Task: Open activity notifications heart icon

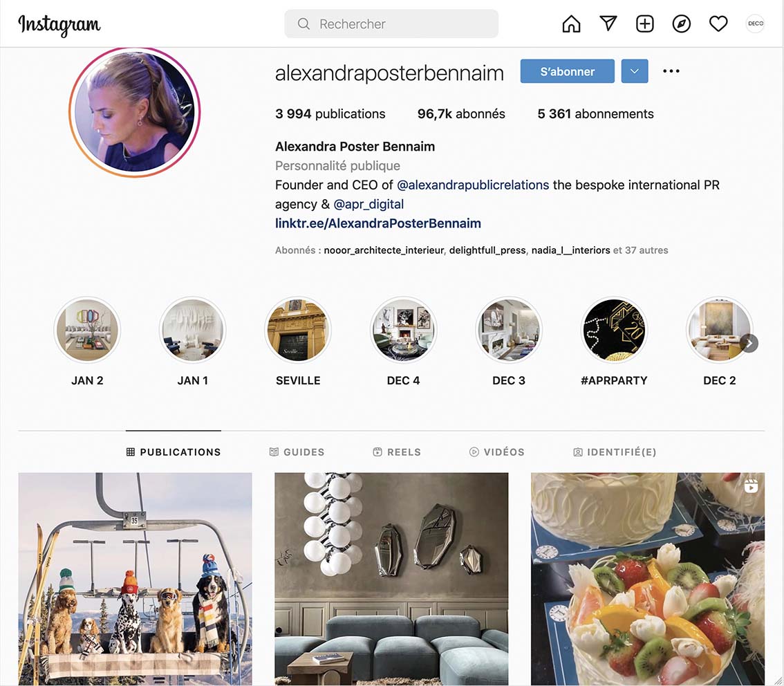Action: pos(718,24)
